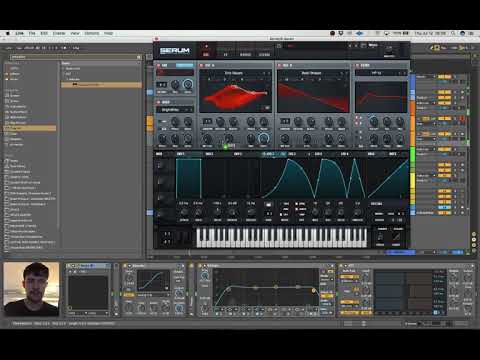Click the Serum on-screen piano keyboard

tap(281, 237)
